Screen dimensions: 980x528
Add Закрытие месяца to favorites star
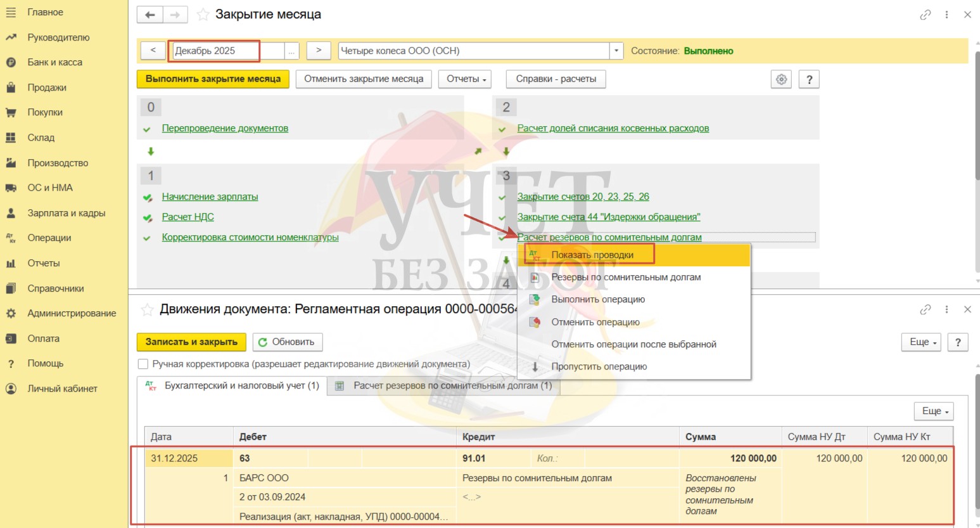[203, 15]
